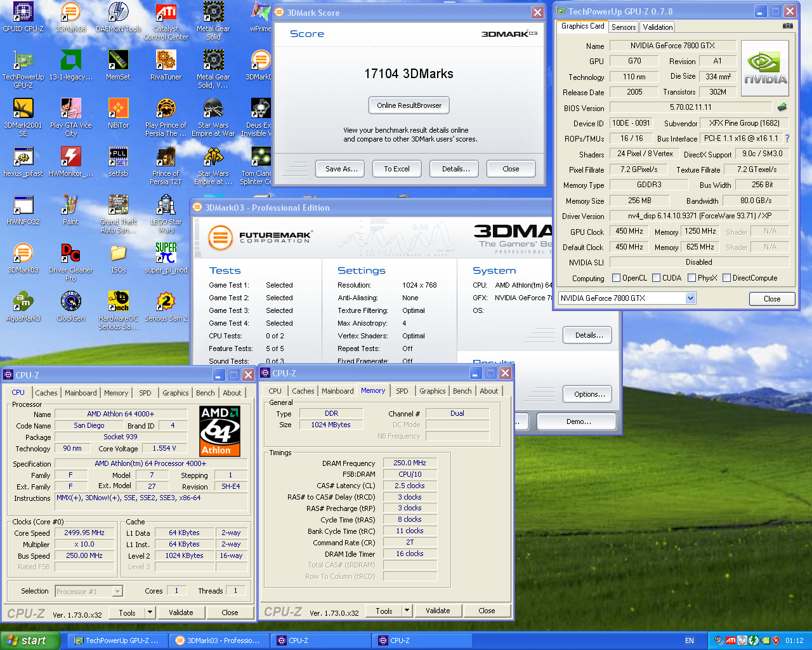This screenshot has width=812, height=650.
Task: Launch hexus_pifast desktop icon
Action: pyautogui.click(x=23, y=162)
